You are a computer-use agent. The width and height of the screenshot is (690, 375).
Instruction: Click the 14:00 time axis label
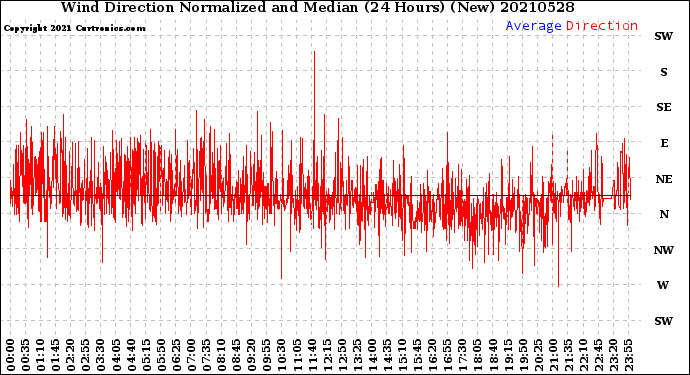click(x=372, y=355)
